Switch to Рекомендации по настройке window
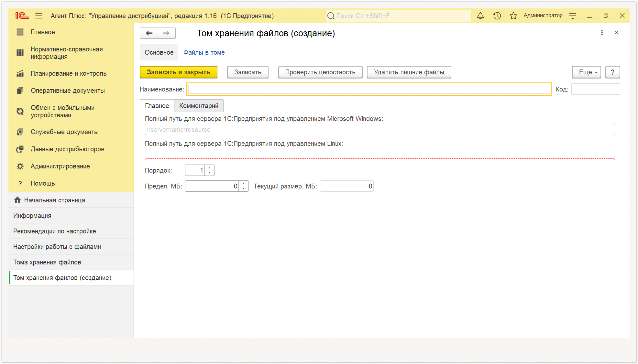 click(x=71, y=231)
